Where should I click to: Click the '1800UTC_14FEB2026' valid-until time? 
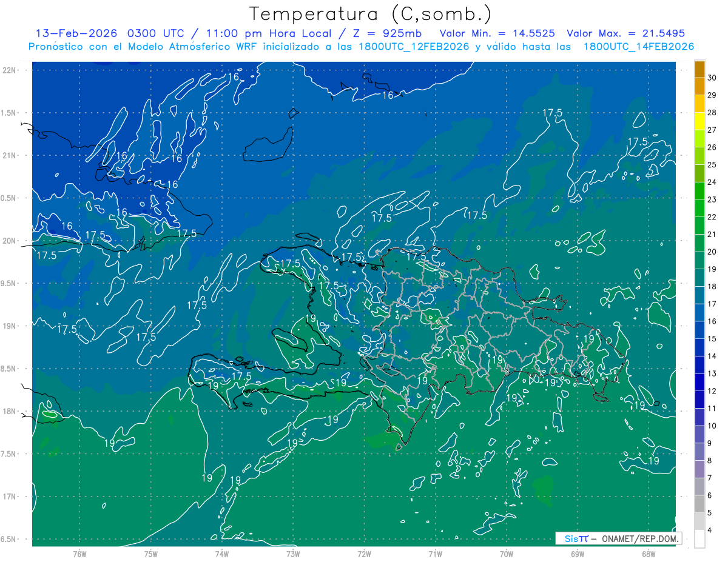[638, 47]
